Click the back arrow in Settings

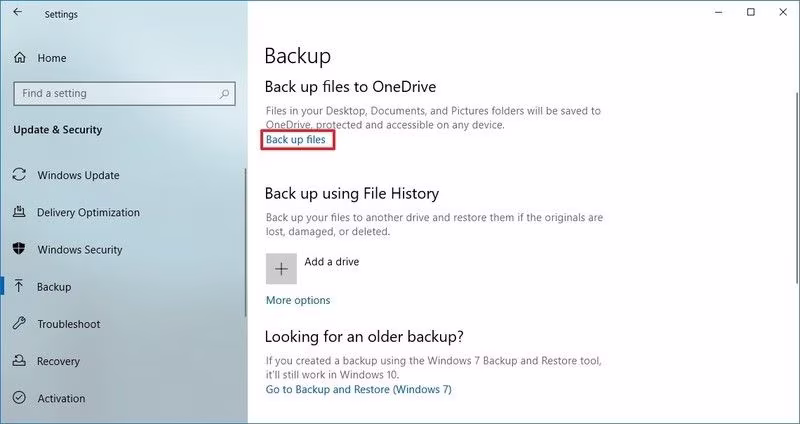click(x=17, y=13)
